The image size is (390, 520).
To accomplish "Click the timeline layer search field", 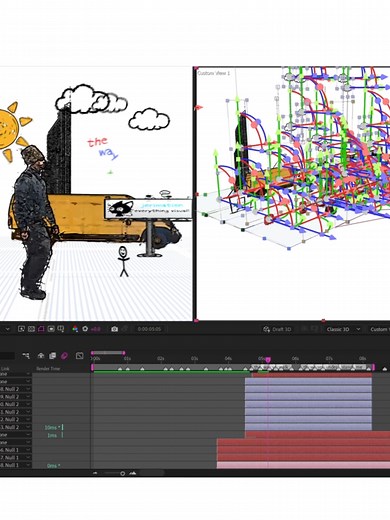I will pyautogui.click(x=7, y=356).
